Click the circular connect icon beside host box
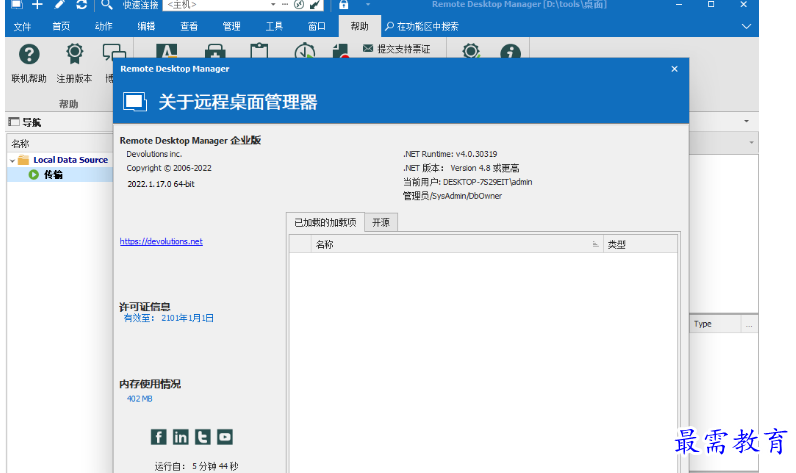 [x=299, y=5]
